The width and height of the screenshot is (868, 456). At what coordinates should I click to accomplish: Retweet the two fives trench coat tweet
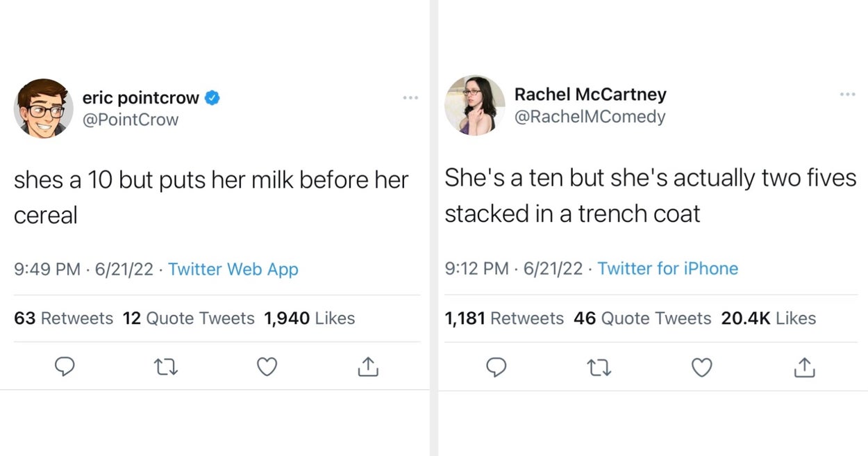(x=599, y=367)
